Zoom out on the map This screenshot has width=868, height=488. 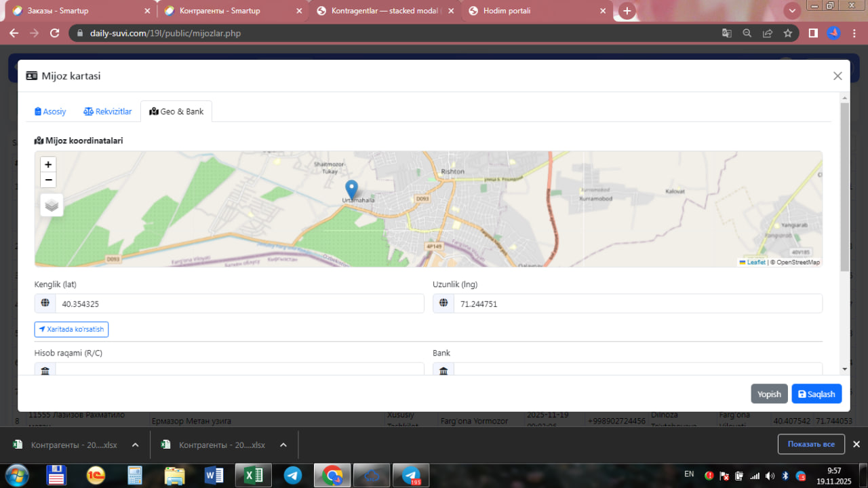tap(48, 180)
